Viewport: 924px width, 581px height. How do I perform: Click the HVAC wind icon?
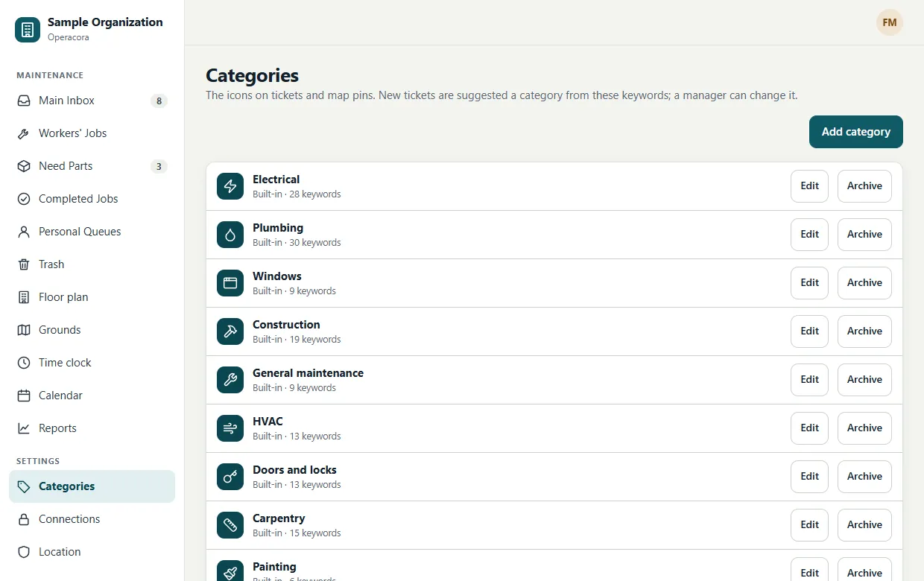click(x=230, y=428)
